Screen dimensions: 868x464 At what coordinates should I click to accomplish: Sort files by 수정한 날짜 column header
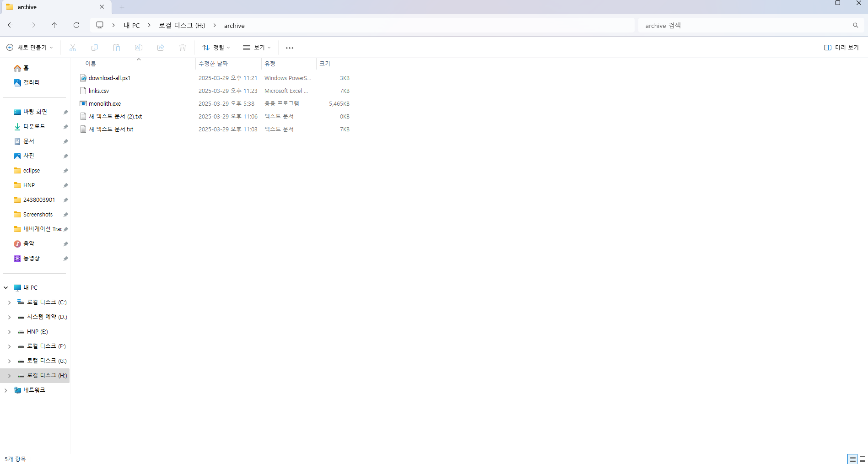[x=213, y=64]
